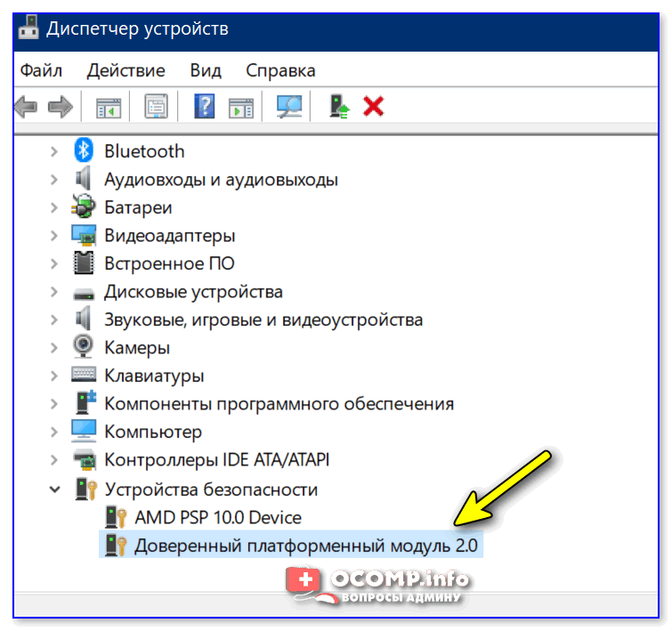Click the disk drive icon for Дисковые устройства
Viewport: 672px width, 631px height.
coord(84,294)
